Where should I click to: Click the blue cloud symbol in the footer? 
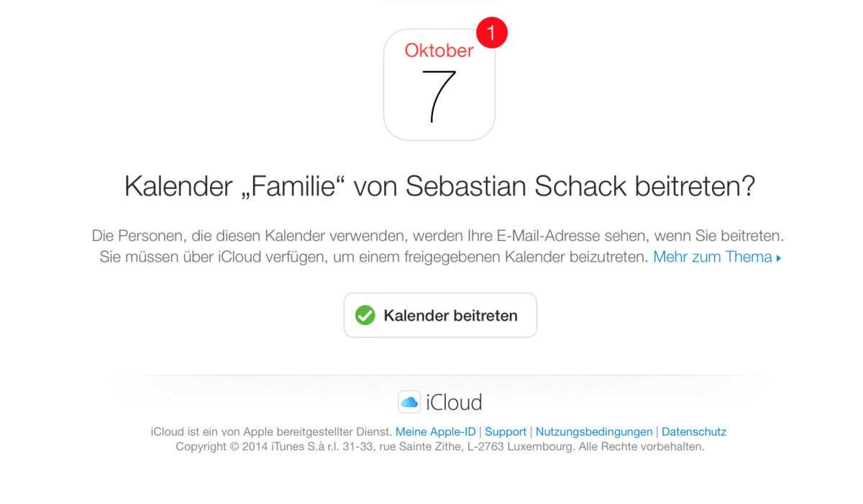[410, 402]
